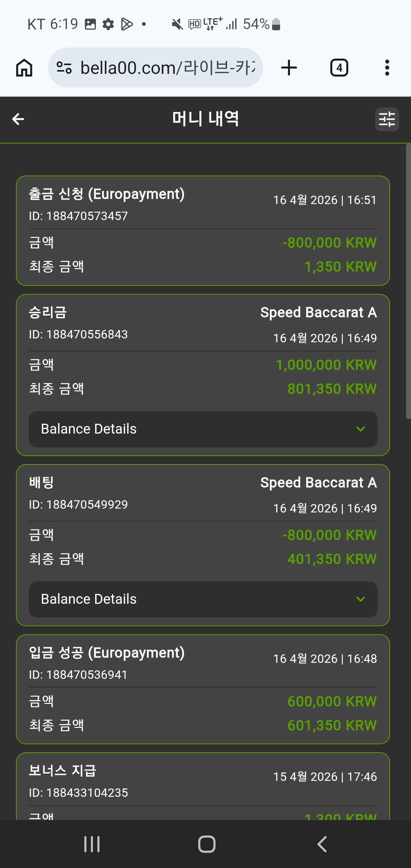This screenshot has height=868, width=411.
Task: Tap the browser home icon
Action: pyautogui.click(x=24, y=68)
